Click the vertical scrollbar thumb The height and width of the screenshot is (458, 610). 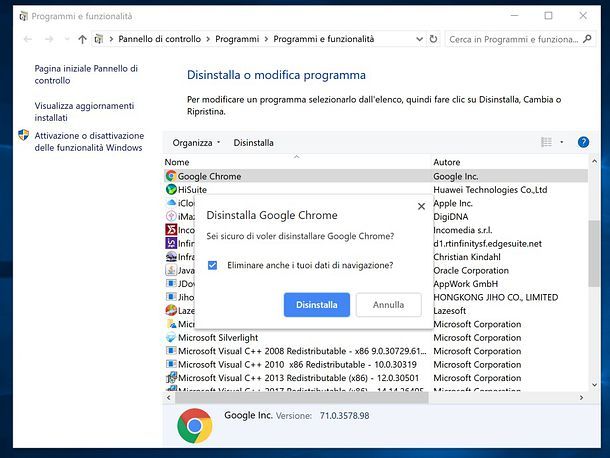[594, 253]
